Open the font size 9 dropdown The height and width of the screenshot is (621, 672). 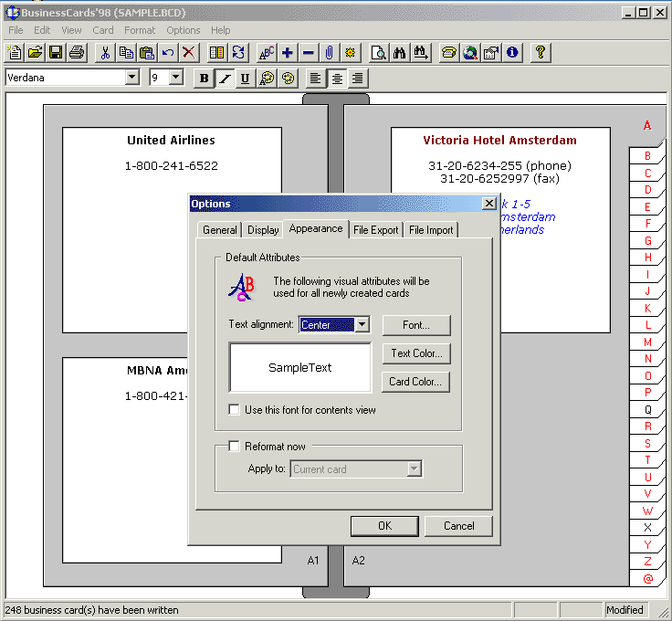pyautogui.click(x=175, y=78)
